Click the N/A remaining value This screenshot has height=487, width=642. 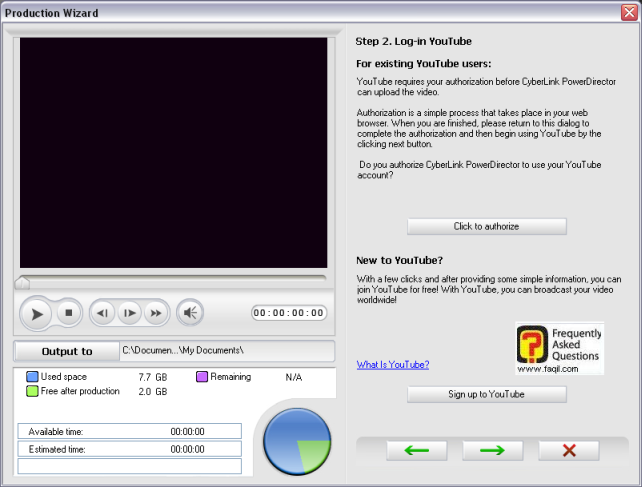(294, 377)
